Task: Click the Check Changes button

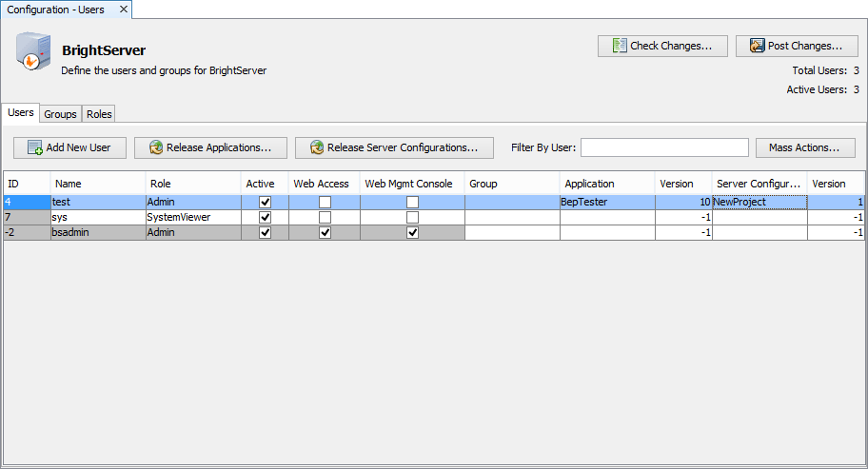Action: [x=662, y=46]
